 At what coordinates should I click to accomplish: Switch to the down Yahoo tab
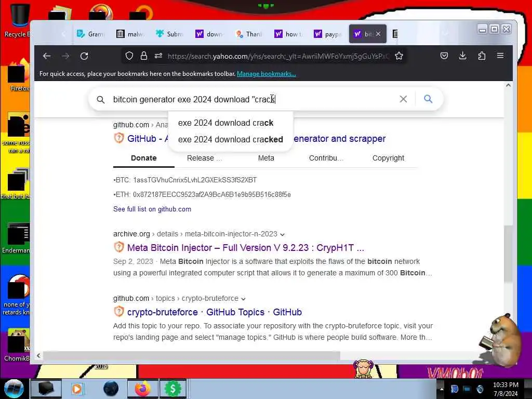click(209, 34)
